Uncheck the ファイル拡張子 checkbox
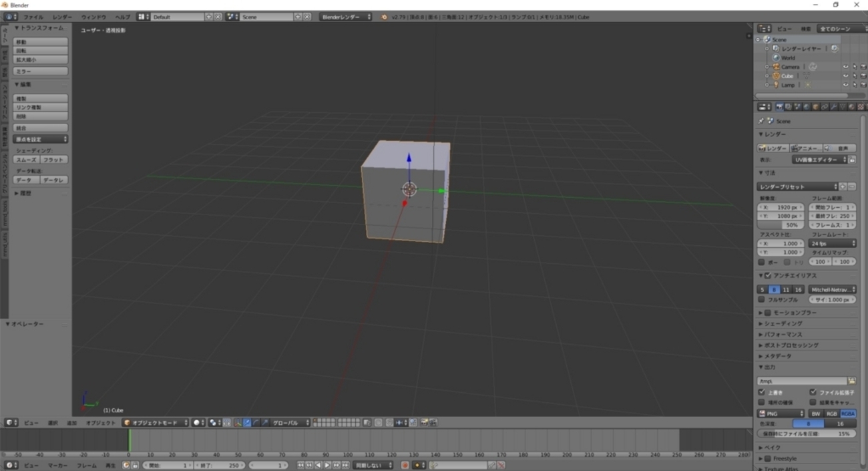Viewport: 868px width, 471px height. tap(813, 392)
